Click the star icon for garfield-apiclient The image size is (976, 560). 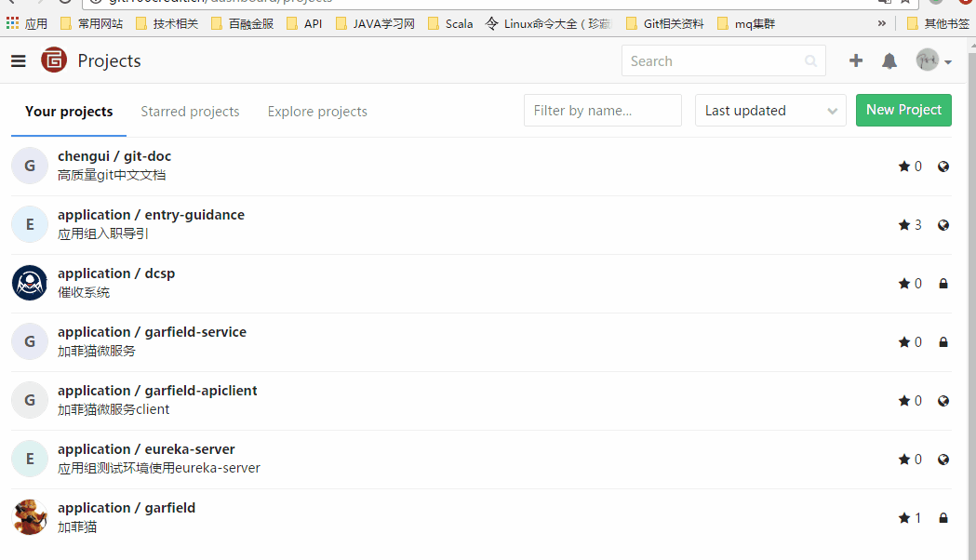[904, 400]
